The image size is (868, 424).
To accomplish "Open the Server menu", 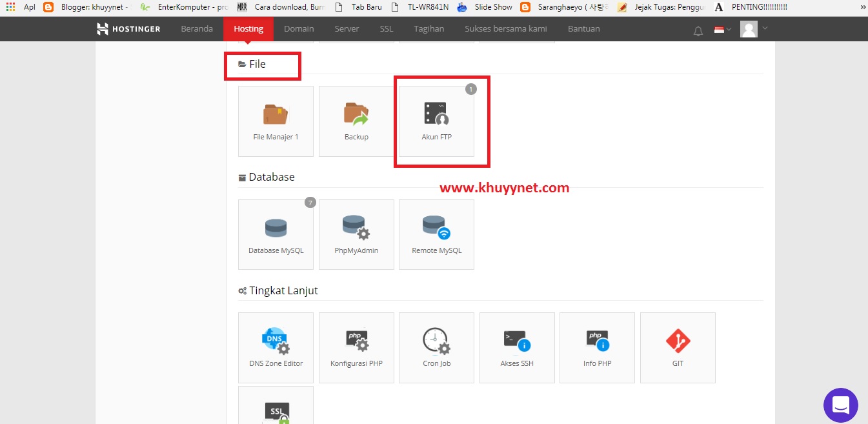I will pyautogui.click(x=347, y=29).
